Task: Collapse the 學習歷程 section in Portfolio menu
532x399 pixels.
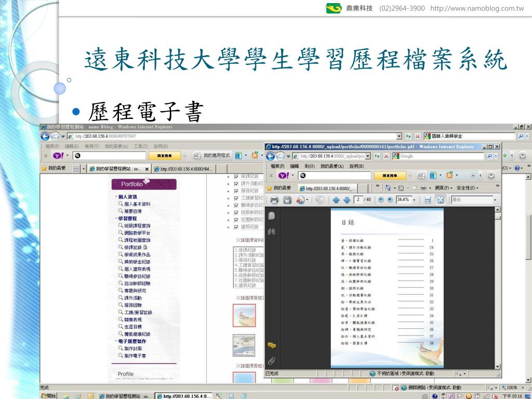Action: 116,218
